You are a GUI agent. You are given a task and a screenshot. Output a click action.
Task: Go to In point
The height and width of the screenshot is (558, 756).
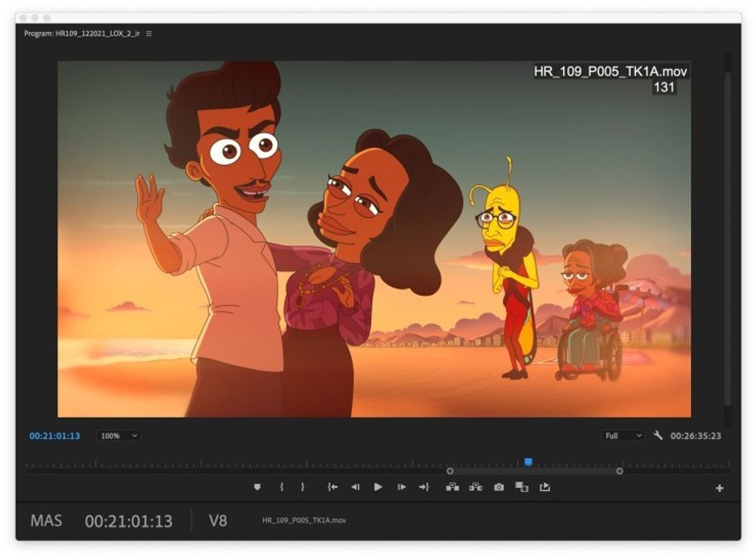pyautogui.click(x=332, y=487)
